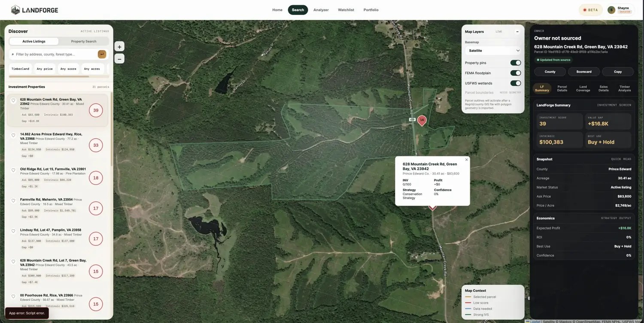The image size is (644, 323).
Task: Open Watchlist in top navigation
Action: click(x=346, y=10)
